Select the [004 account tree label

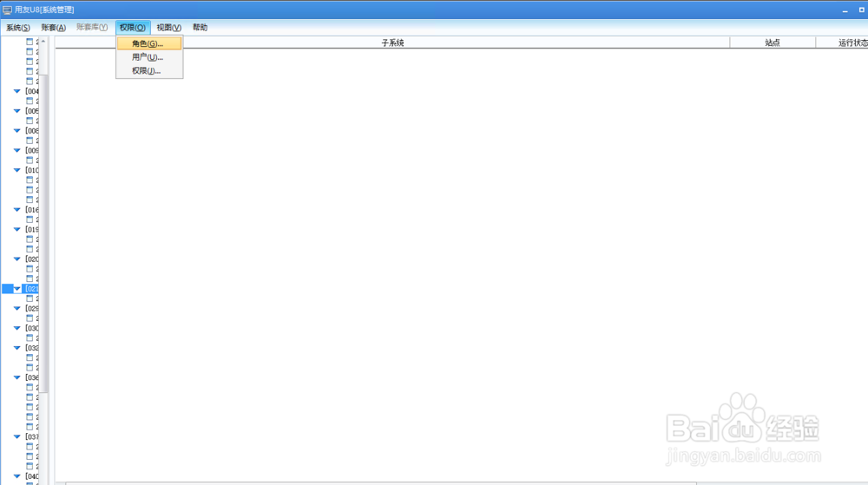pos(32,91)
